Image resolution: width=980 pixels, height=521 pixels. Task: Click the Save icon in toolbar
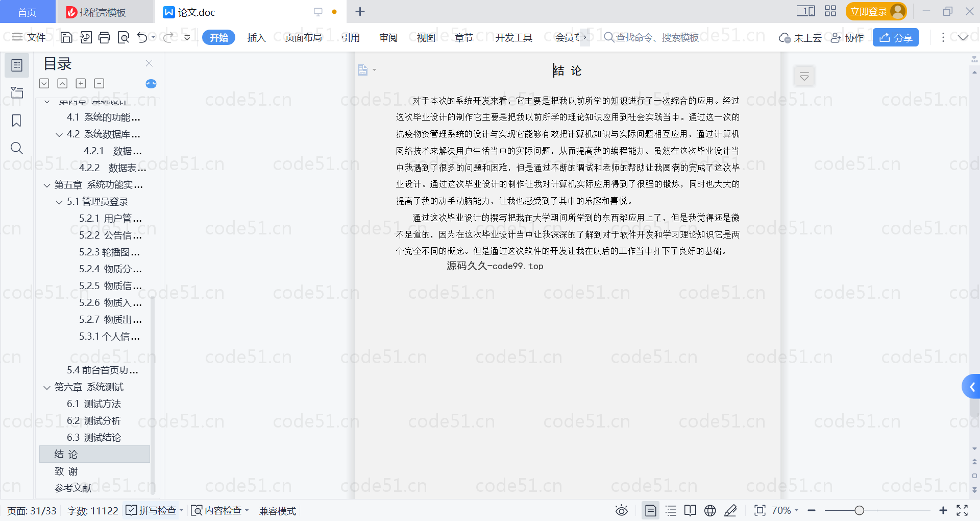(66, 37)
